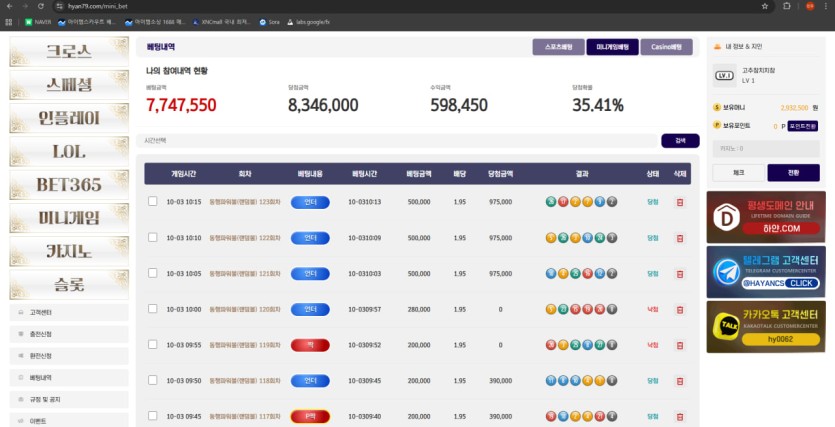The height and width of the screenshot is (427, 835).
Task: Check the box for the 10-03 09:55 bet
Action: [x=153, y=345]
